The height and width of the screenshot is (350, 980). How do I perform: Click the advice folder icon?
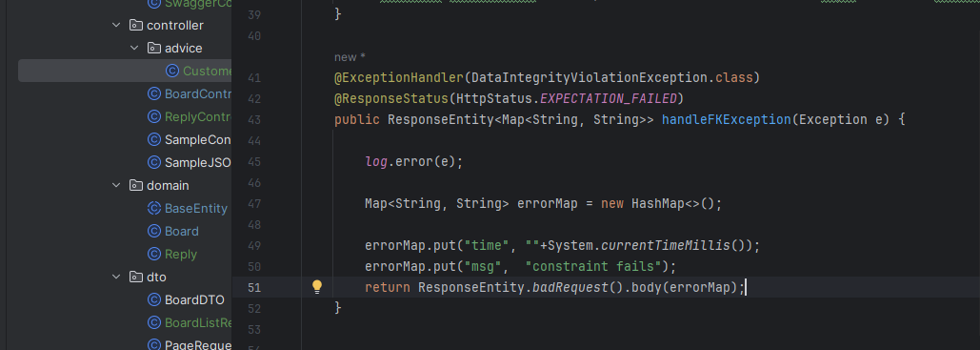153,49
